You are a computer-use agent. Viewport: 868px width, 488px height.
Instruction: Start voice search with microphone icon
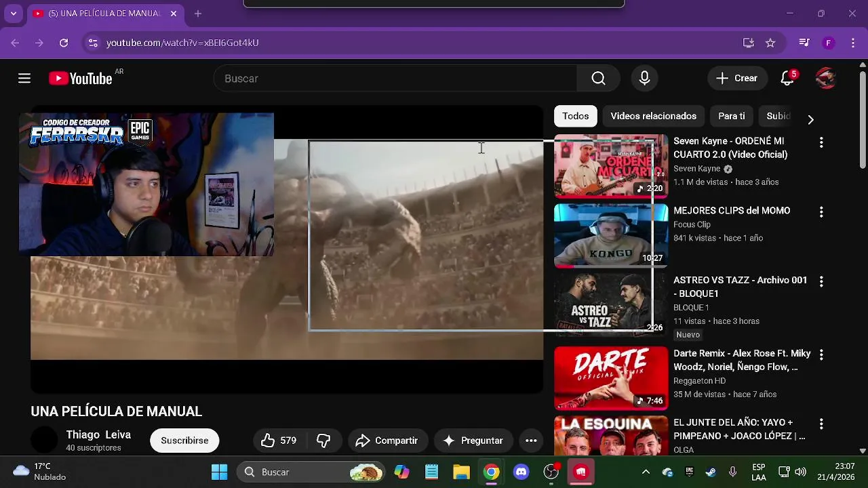coord(645,79)
